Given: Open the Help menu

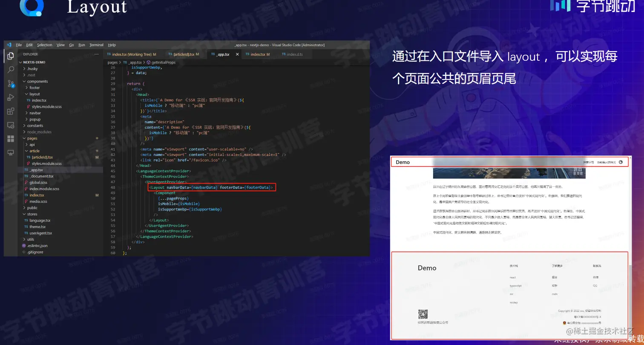Looking at the screenshot, I should click(112, 45).
